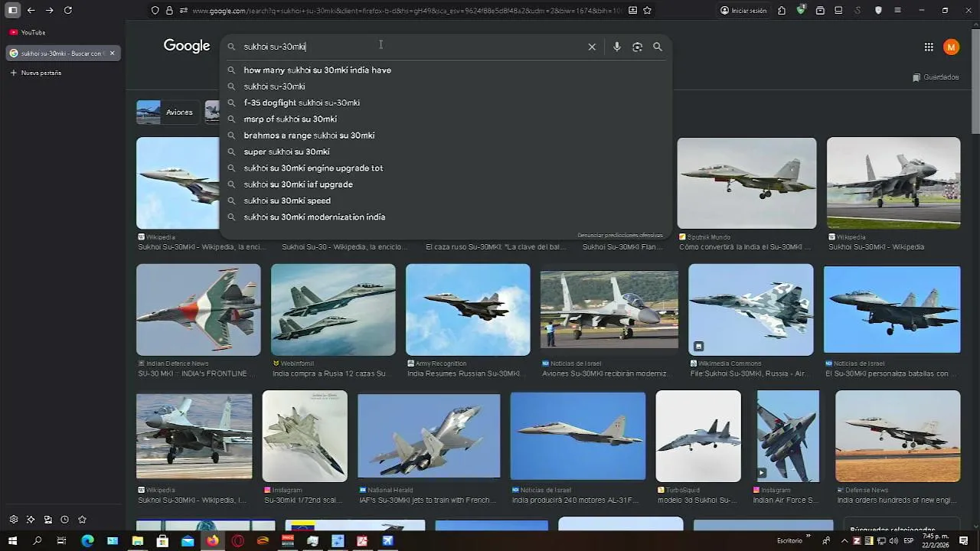The image size is (980, 551).
Task: Choose suggestion "sukhoi su 30mki iaf upgrade"
Action: [x=446, y=184]
